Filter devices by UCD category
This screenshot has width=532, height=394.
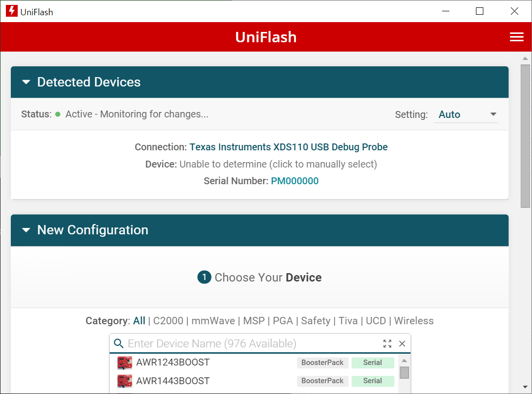[376, 321]
